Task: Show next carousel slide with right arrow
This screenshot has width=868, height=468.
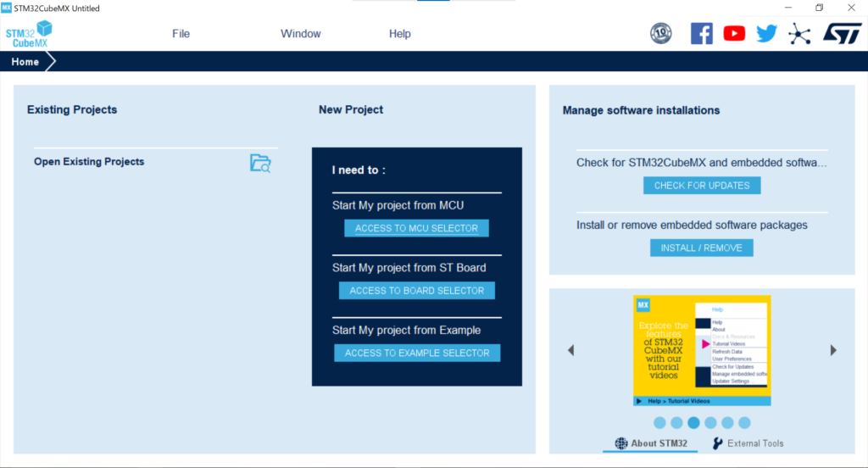Action: pos(833,350)
